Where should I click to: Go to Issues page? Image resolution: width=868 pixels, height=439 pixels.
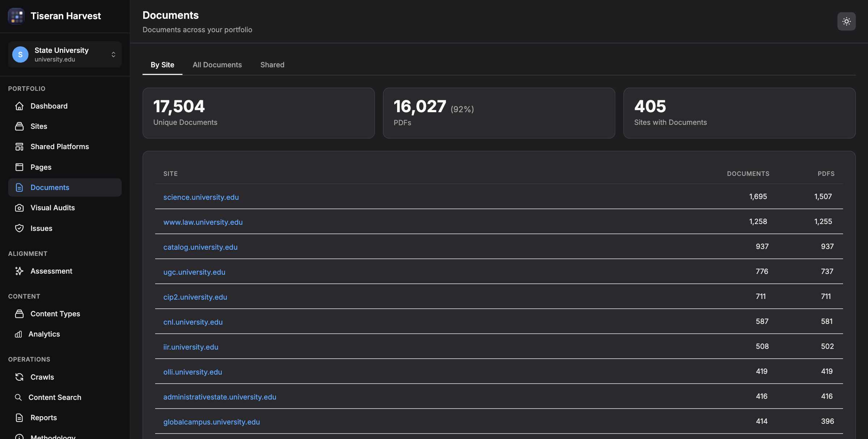click(x=65, y=228)
